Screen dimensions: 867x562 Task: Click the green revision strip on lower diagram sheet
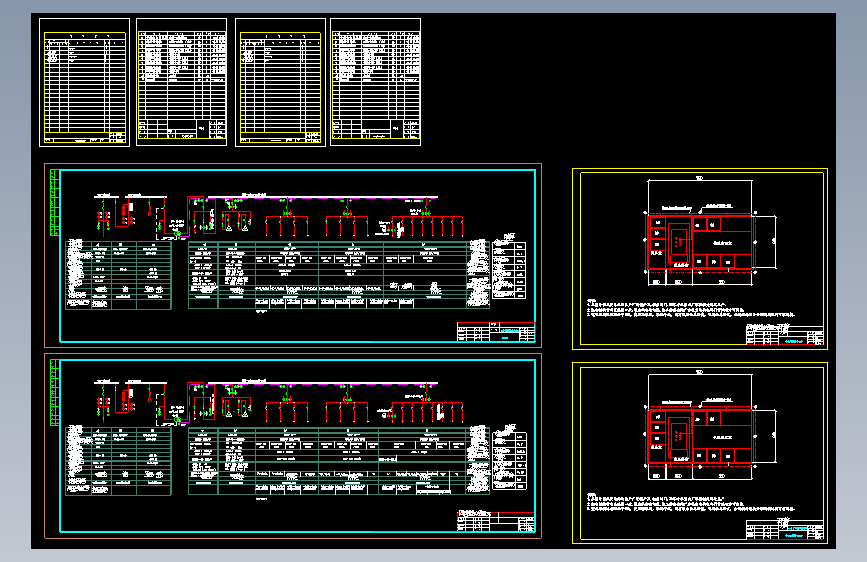(x=54, y=393)
